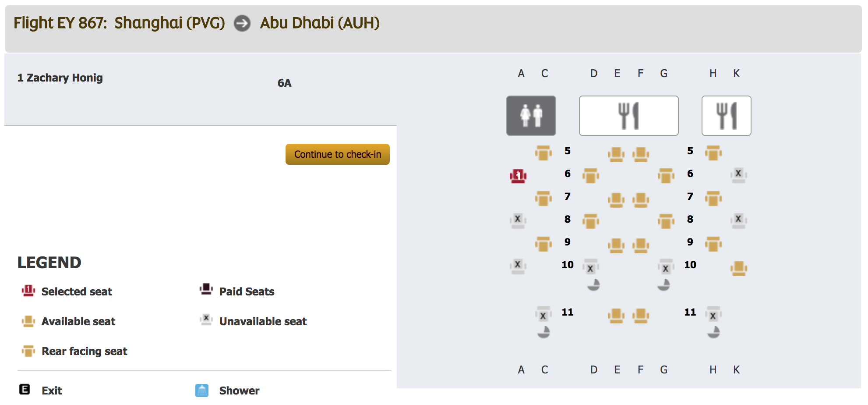
Task: Click unavailable seat 6K
Action: pyautogui.click(x=738, y=174)
